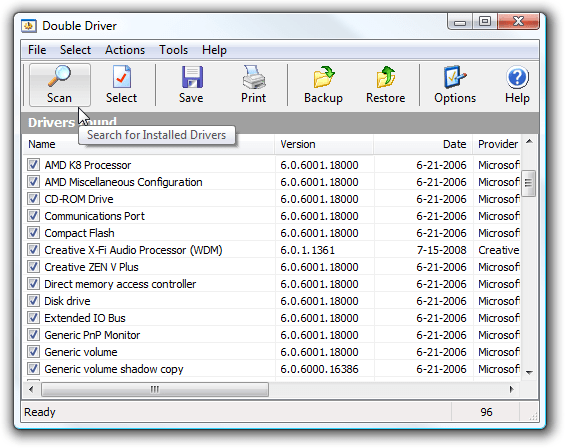
Task: Select the Generic PnP Monitor row name
Action: pos(92,335)
